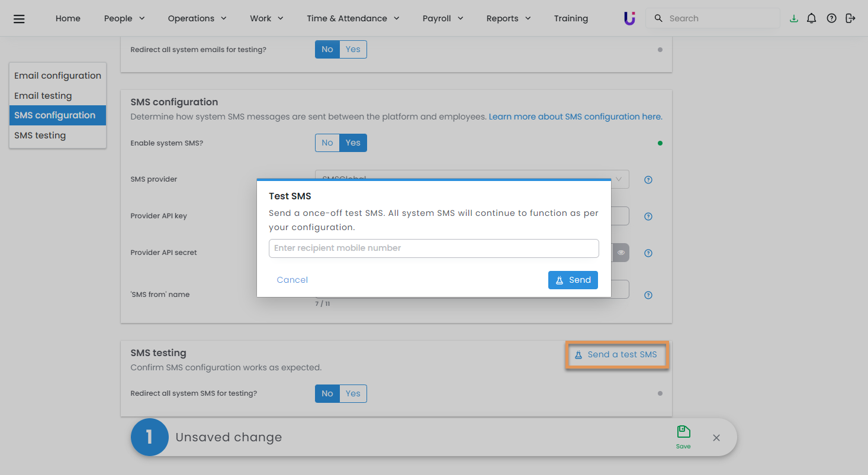868x475 pixels.
Task: Click the Save icon in unsaved change bar
Action: point(683,437)
